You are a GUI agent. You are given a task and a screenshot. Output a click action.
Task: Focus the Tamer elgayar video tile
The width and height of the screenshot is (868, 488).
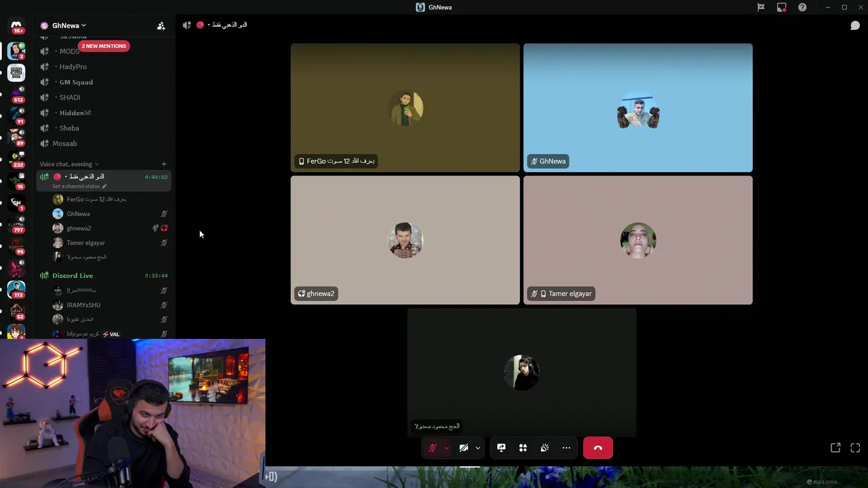click(x=638, y=240)
